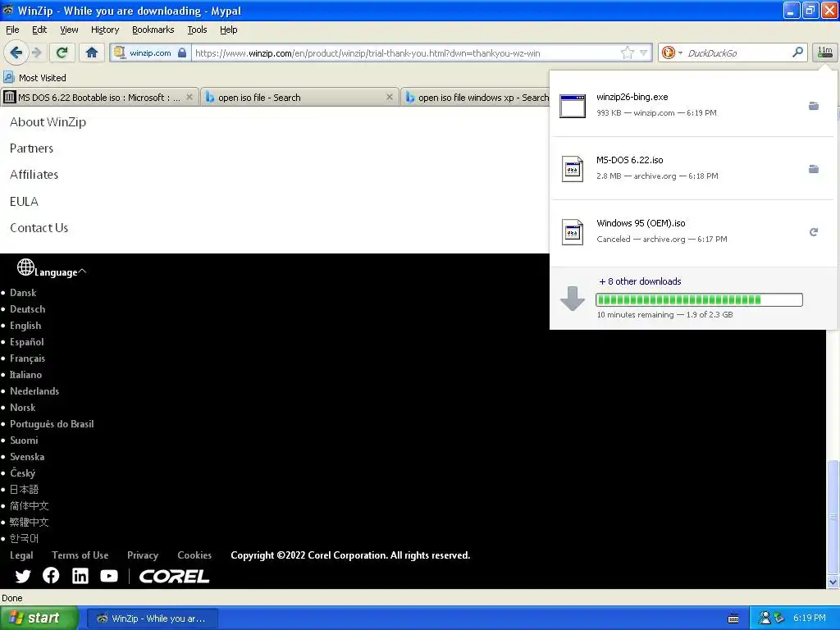840x630 pixels.
Task: Open the Tools menu
Action: point(197,30)
